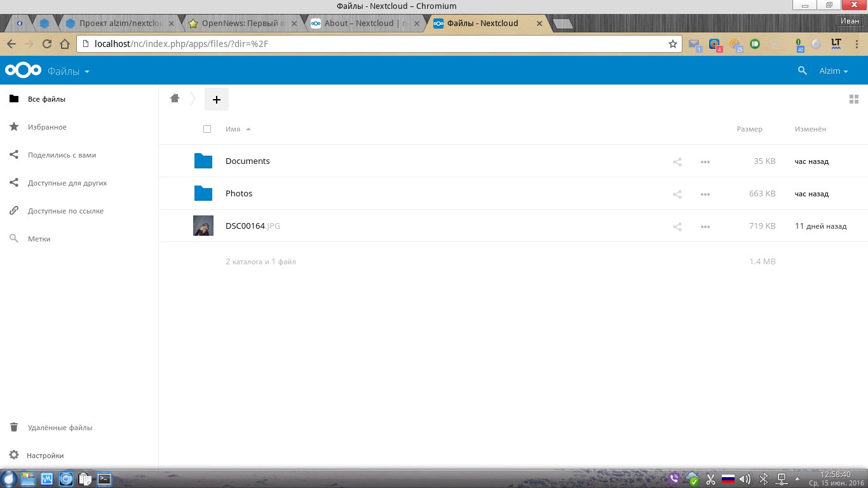This screenshot has height=488, width=868.
Task: Open the mail checker extension icon
Action: [695, 44]
